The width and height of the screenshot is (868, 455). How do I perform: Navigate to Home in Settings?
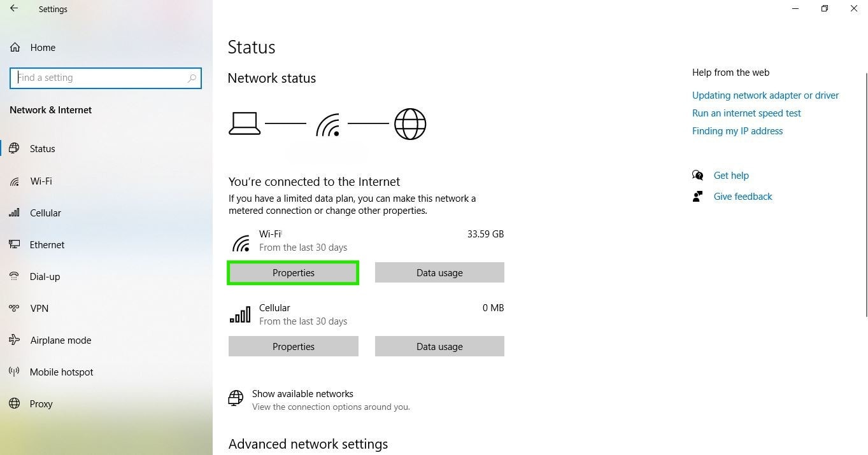coord(43,47)
